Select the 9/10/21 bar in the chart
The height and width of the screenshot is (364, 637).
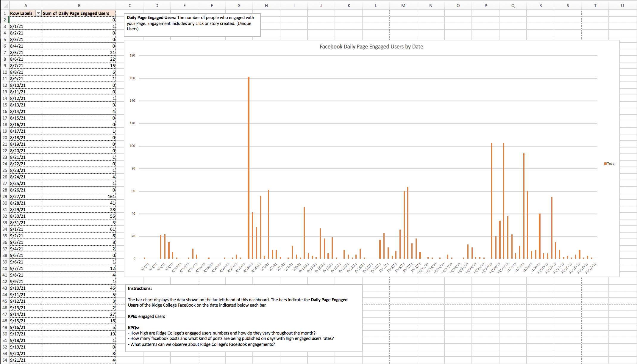(x=304, y=233)
